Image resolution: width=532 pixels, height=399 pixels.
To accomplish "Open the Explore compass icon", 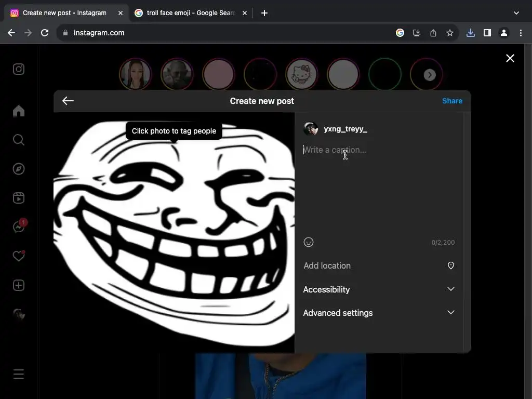I will point(19,169).
